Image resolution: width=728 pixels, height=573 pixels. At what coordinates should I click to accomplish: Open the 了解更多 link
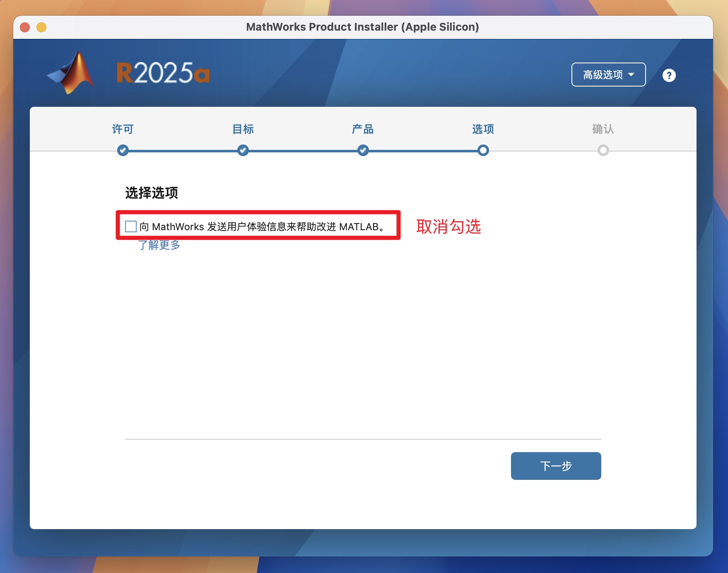[159, 245]
